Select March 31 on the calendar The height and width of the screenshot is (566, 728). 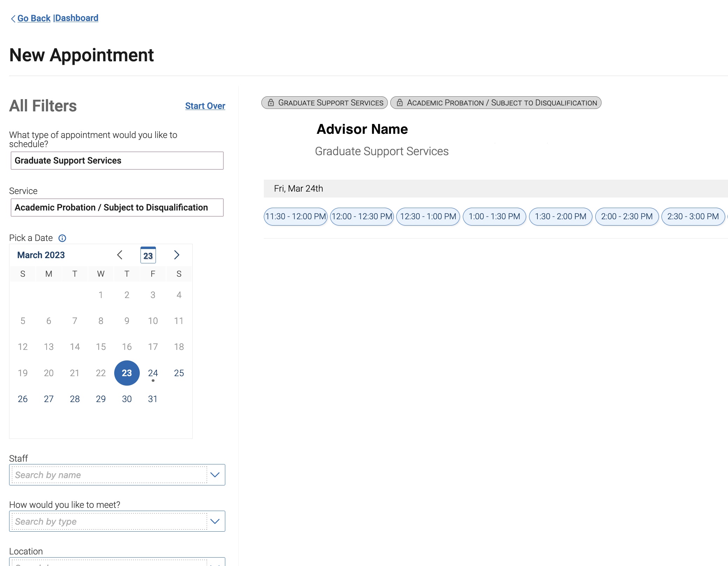click(x=153, y=399)
